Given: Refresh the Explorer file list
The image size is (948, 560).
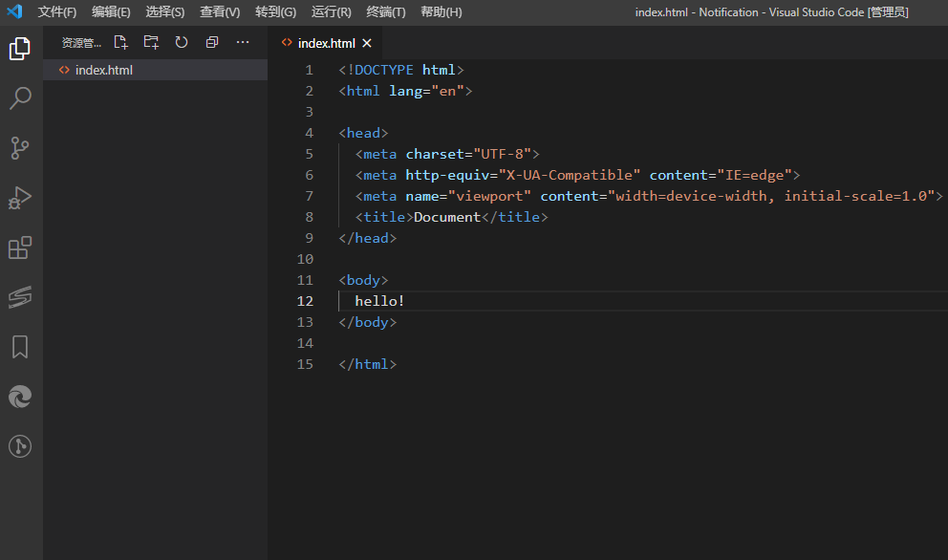Looking at the screenshot, I should click(181, 42).
